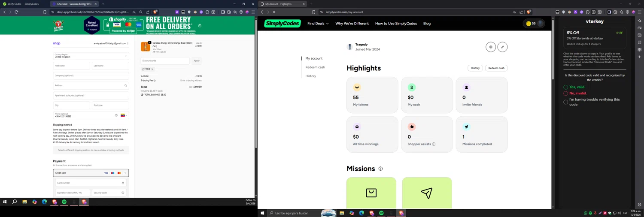The width and height of the screenshot is (644, 217).
Task: Open the account options dots beside email
Action: [128, 43]
